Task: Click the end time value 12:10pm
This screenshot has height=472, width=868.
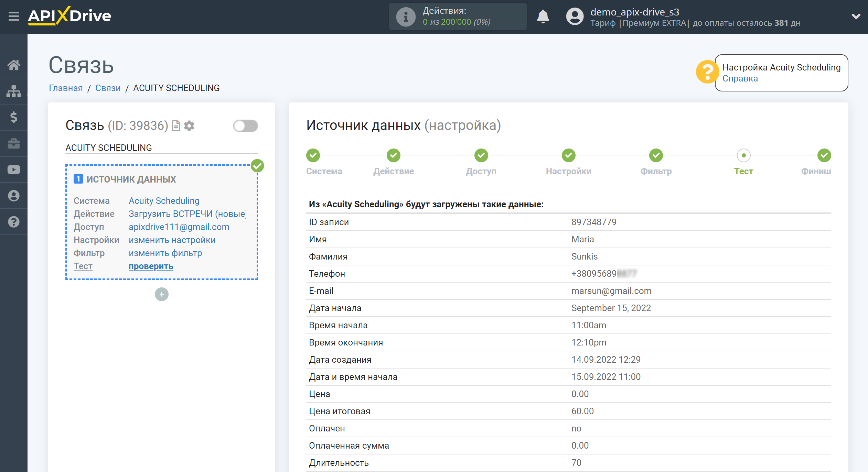Action: pyautogui.click(x=589, y=342)
